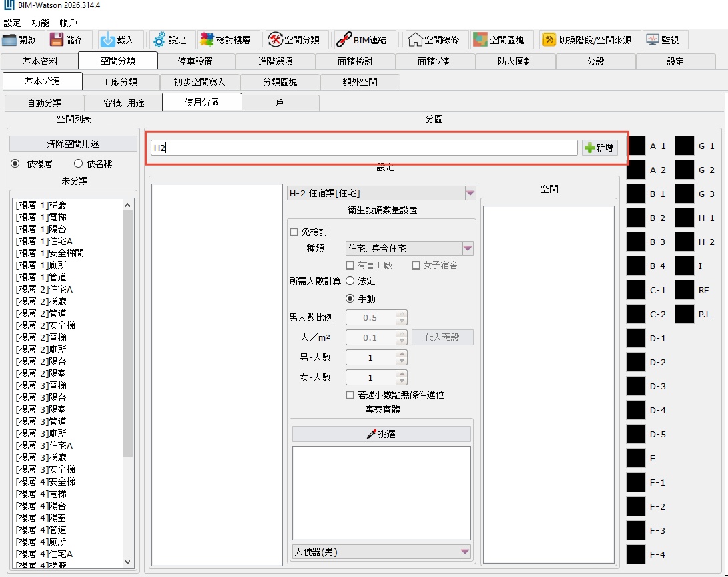Click the 開啟 folder icon in toolbar

(10, 40)
